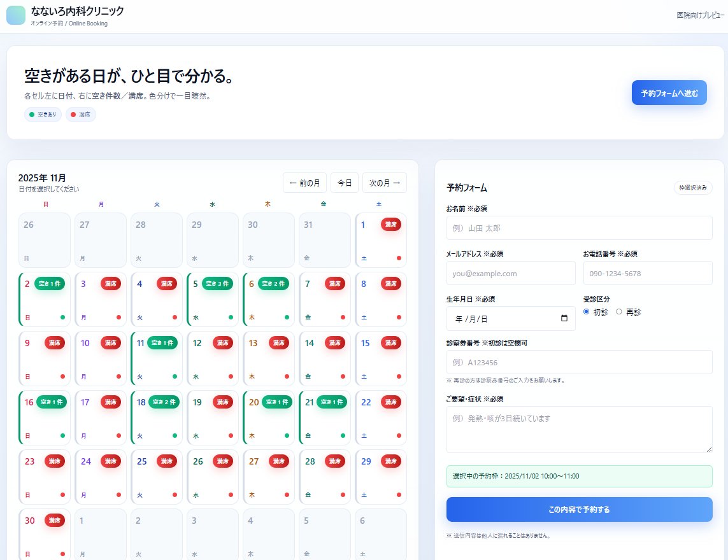Click November 17 満席 cell
This screenshot has height=560, width=728.
(x=101, y=418)
